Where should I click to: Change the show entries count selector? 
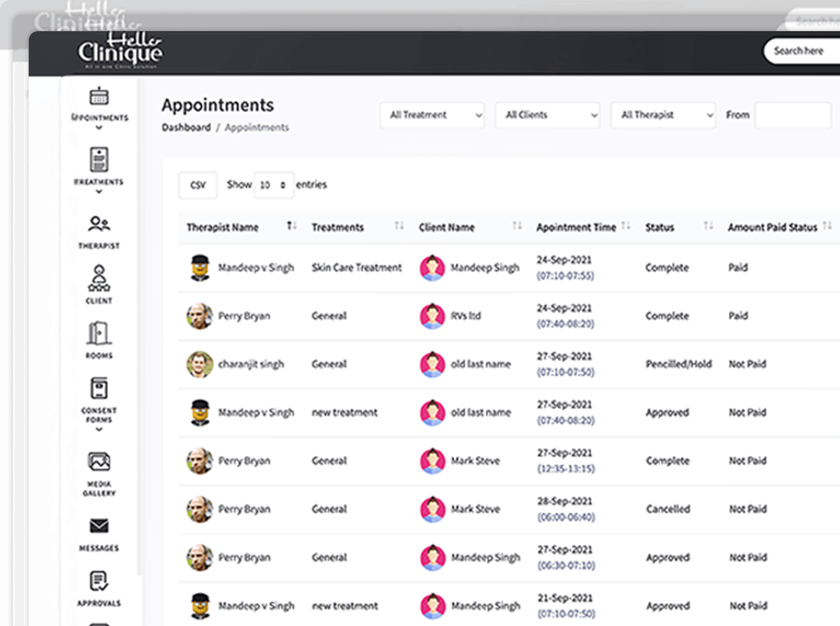point(273,185)
